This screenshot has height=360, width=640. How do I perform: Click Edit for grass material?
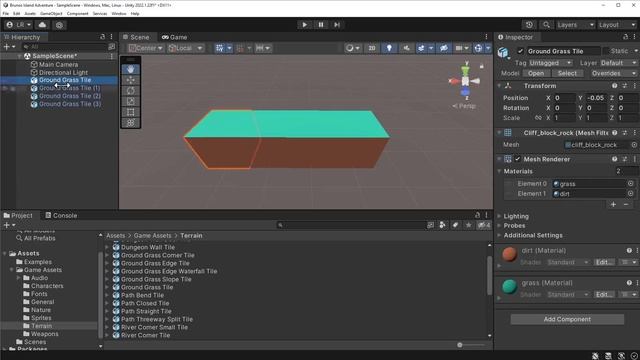coord(604,294)
